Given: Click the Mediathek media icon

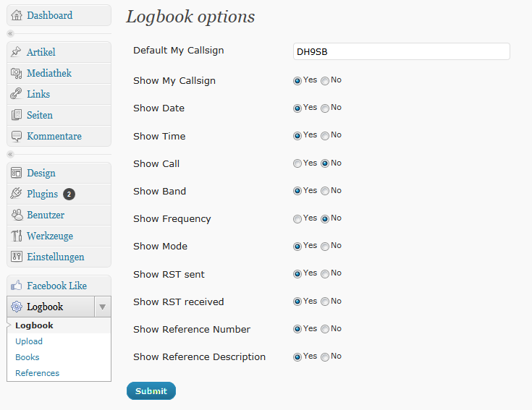Looking at the screenshot, I should [16, 73].
